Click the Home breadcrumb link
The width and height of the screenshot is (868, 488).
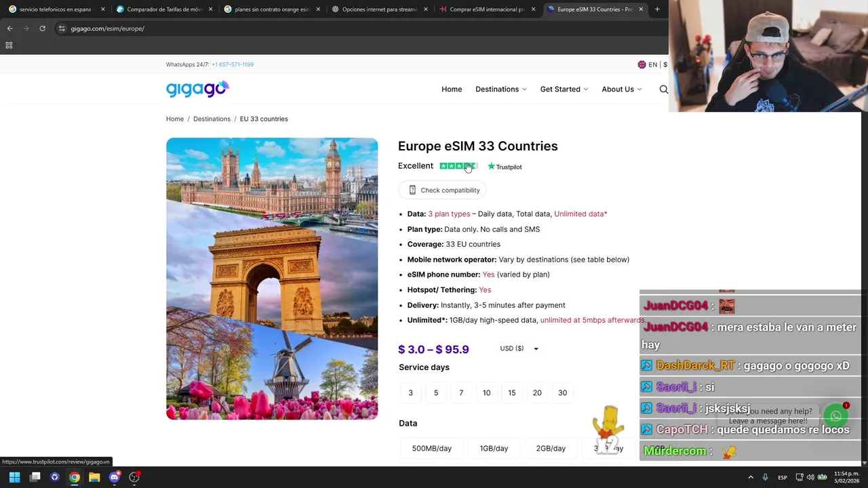click(x=175, y=119)
